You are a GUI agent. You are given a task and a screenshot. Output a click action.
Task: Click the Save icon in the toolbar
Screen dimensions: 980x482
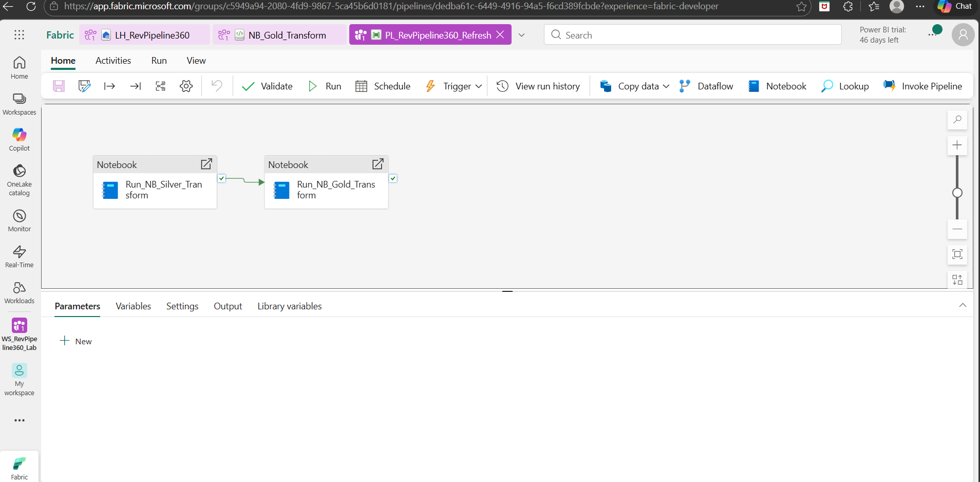59,86
